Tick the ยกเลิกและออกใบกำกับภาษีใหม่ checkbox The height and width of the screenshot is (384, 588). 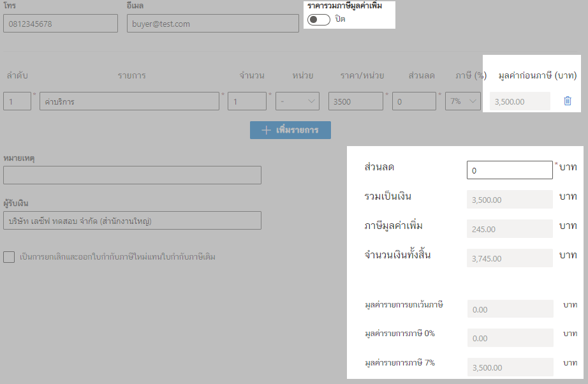tap(9, 257)
